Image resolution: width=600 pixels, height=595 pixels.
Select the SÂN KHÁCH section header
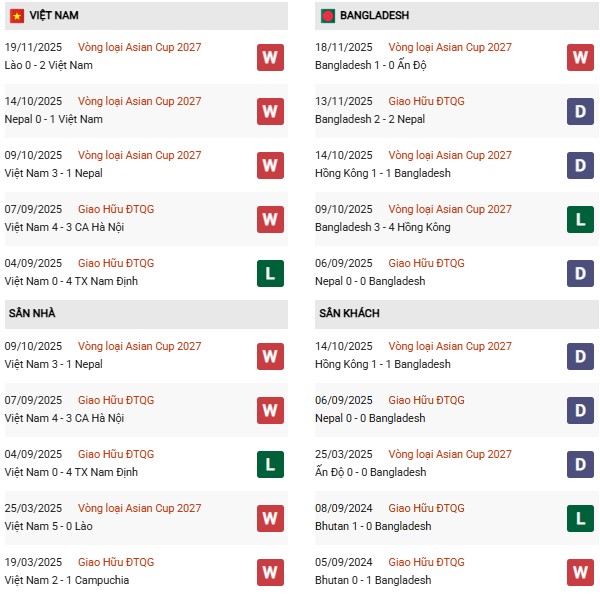point(347,313)
